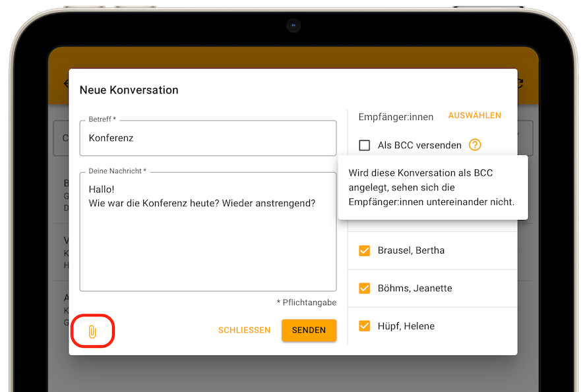This screenshot has height=392, width=587.
Task: Click the AUSWÄHLEN recipients button
Action: (474, 115)
